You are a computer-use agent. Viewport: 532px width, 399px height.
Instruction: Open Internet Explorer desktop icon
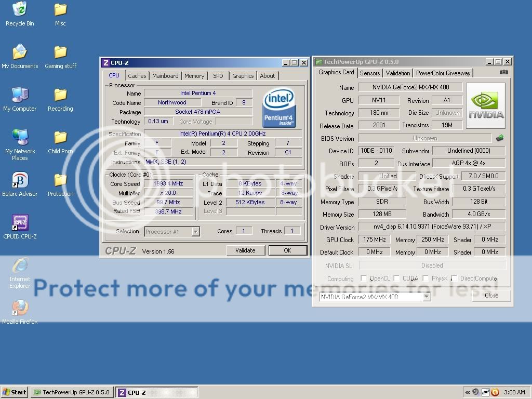20,265
